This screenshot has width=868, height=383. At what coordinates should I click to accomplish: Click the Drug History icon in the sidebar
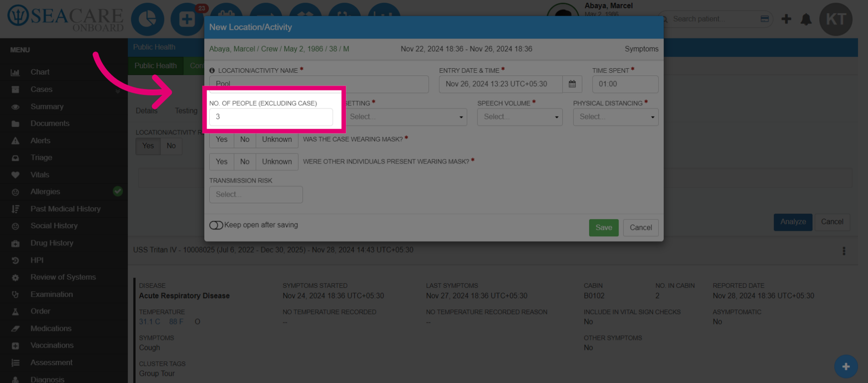15,243
